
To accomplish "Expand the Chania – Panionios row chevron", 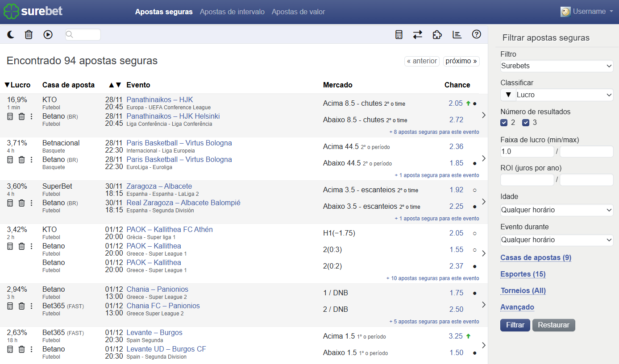I will coord(484,305).
